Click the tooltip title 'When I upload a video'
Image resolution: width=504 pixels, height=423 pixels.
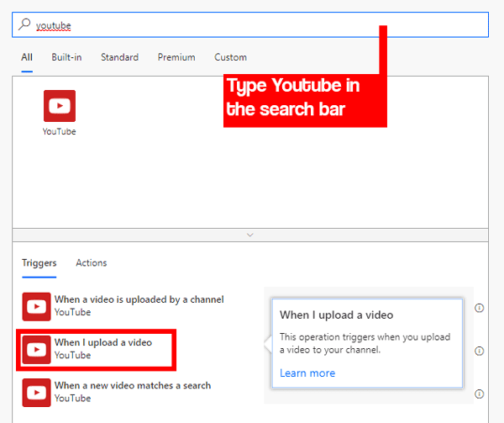pos(336,315)
